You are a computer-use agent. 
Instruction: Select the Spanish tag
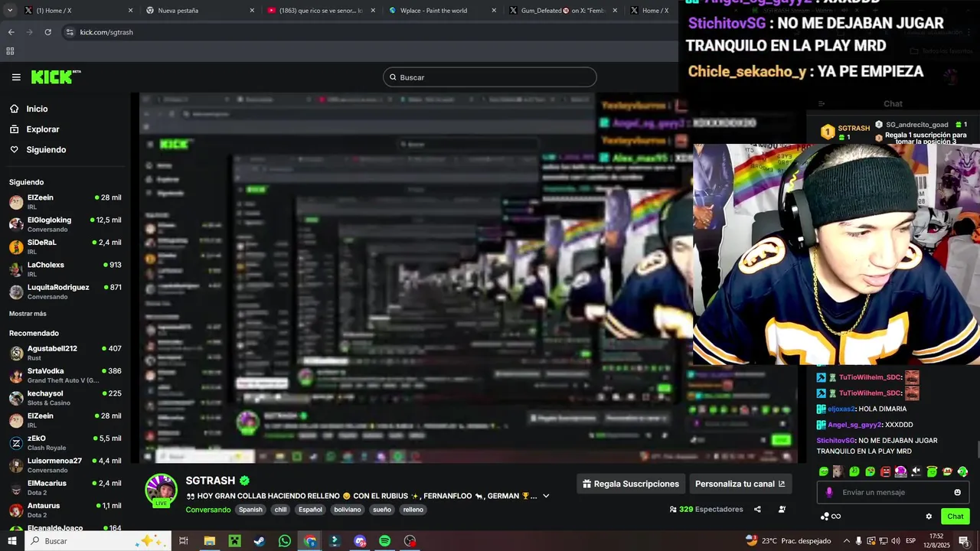250,510
